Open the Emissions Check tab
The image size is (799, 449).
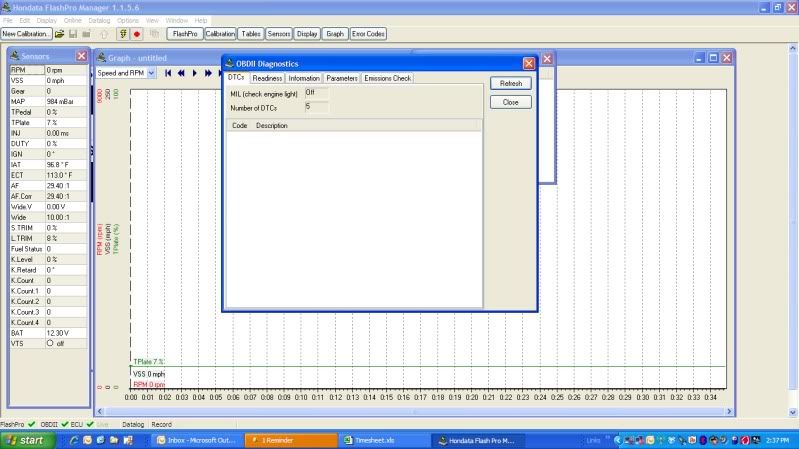(x=387, y=78)
